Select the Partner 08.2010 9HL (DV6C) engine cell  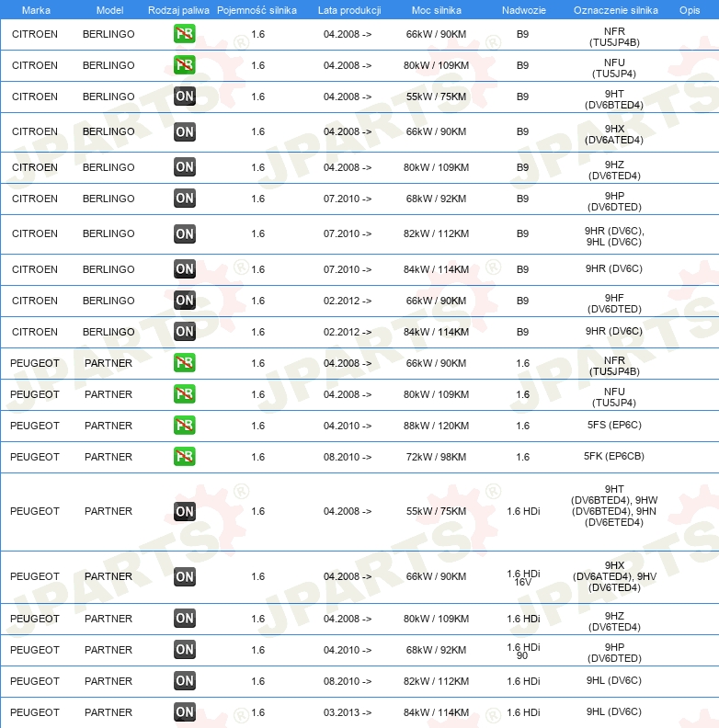tap(613, 680)
